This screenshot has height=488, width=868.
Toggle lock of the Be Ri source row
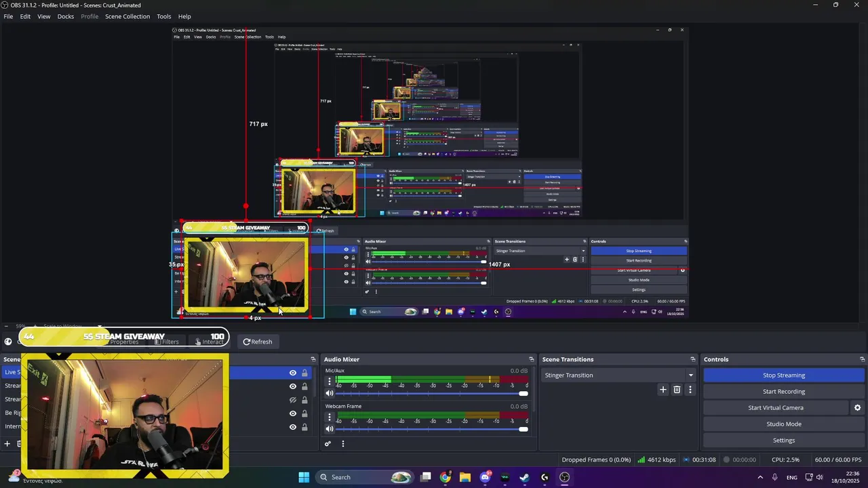point(304,413)
